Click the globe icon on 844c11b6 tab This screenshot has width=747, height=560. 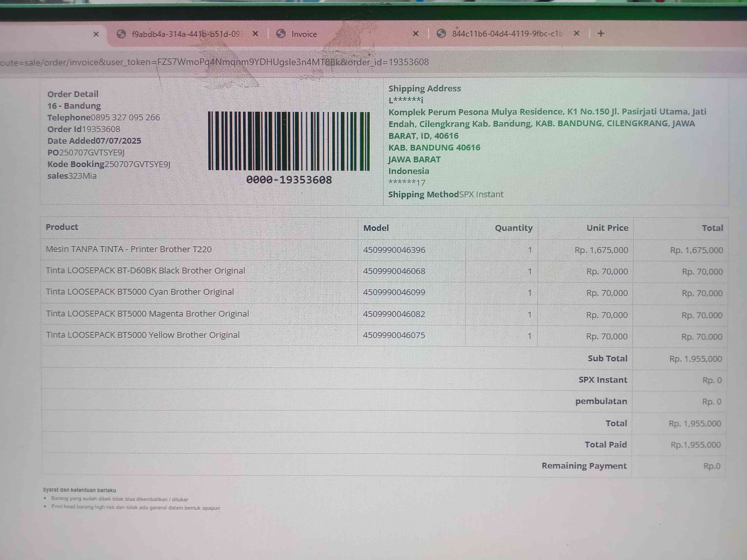click(441, 33)
